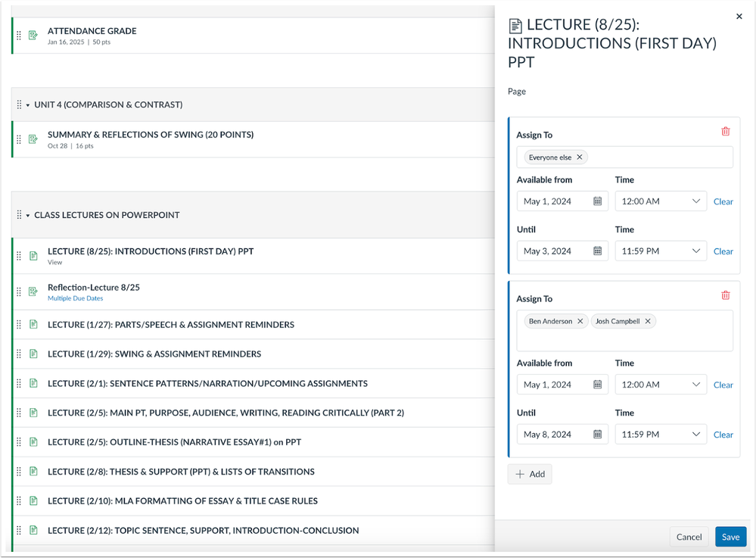Screen dimensions: 756x558
Task: Collapse the CLASS LECTURES ON POWERPOINT module
Action: pos(28,216)
